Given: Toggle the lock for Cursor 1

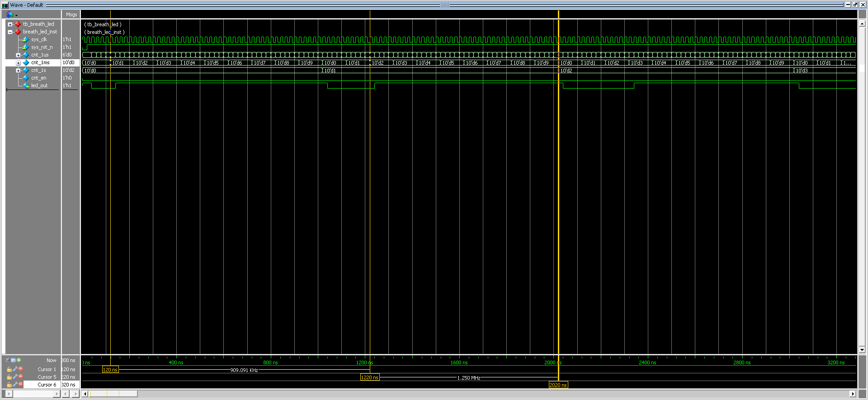Looking at the screenshot, I should [x=9, y=370].
